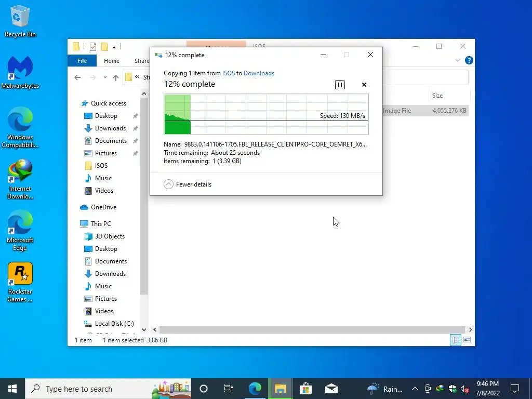Open recent locations dropdown arrow
Image resolution: width=532 pixels, height=399 pixels.
pos(105,77)
